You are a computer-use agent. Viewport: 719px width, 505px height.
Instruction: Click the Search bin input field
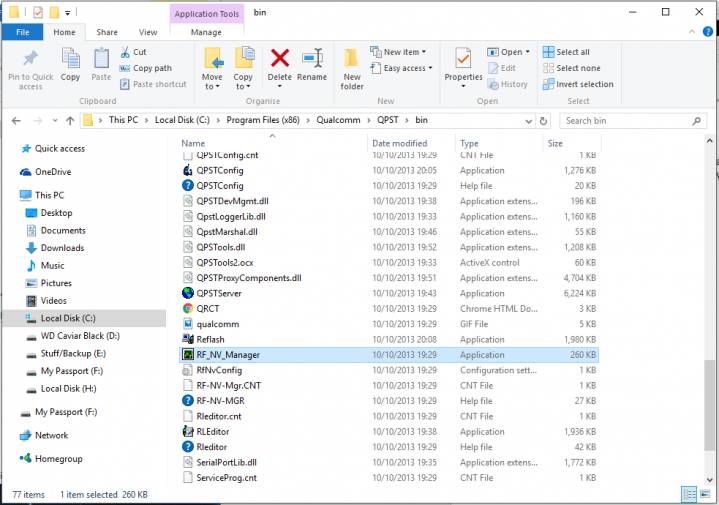tap(632, 120)
